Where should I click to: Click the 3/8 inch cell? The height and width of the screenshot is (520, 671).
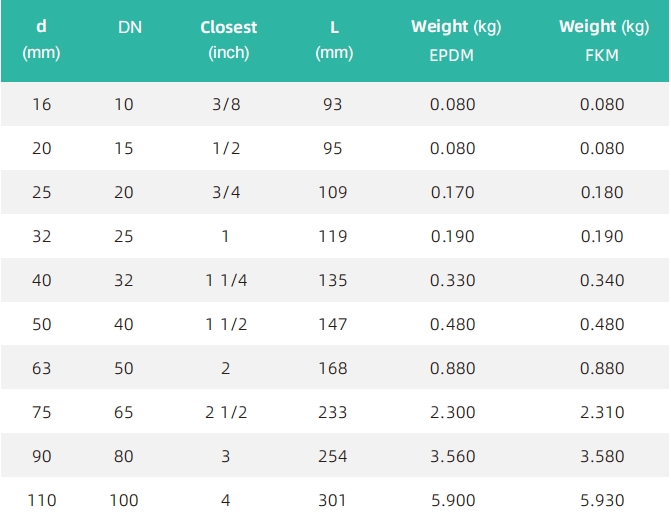pyautogui.click(x=226, y=104)
